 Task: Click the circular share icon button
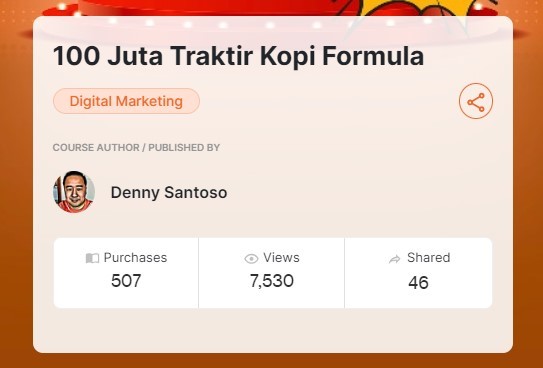(476, 101)
